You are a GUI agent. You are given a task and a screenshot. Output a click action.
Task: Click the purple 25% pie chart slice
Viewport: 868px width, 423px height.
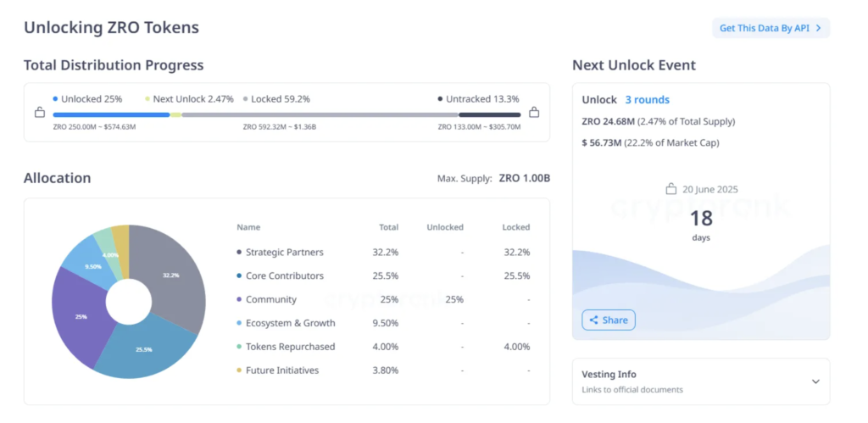coord(81,316)
